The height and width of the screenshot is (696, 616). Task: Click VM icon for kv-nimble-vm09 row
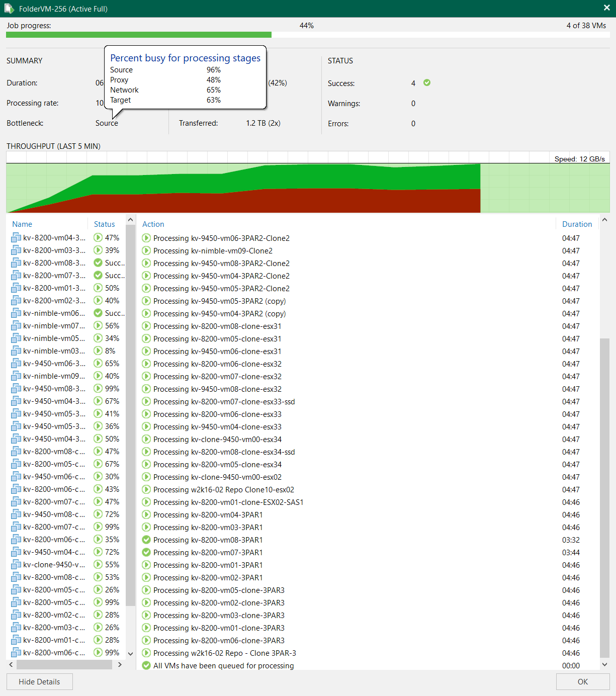[x=16, y=376]
